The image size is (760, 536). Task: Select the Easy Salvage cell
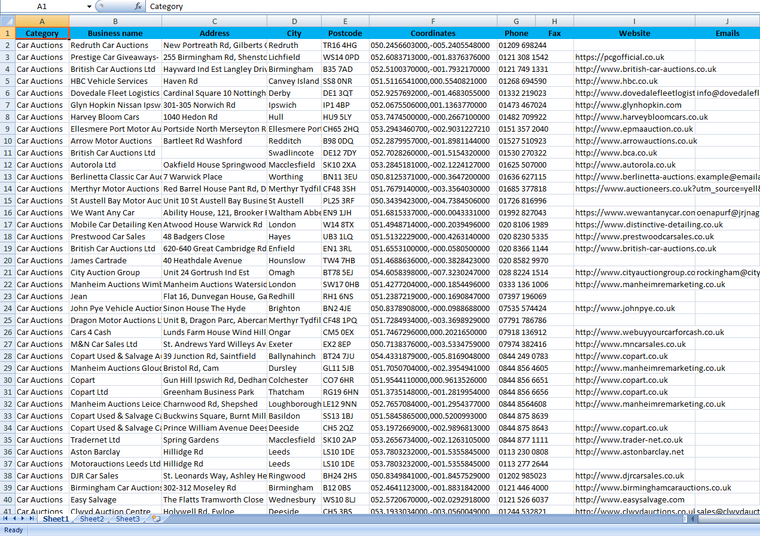115,500
